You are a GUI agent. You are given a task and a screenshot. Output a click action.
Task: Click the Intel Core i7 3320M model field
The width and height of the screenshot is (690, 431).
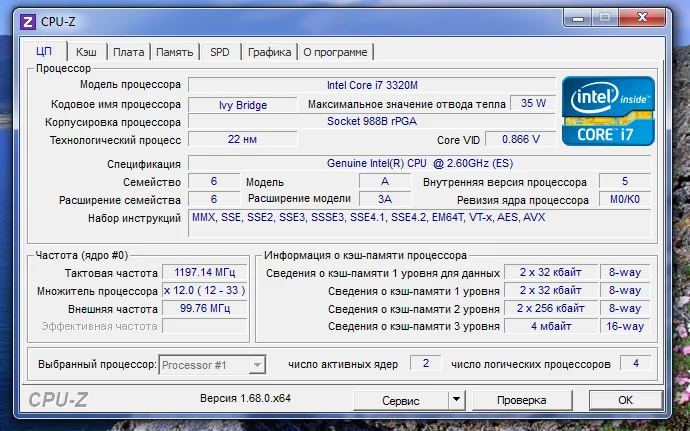coord(372,85)
